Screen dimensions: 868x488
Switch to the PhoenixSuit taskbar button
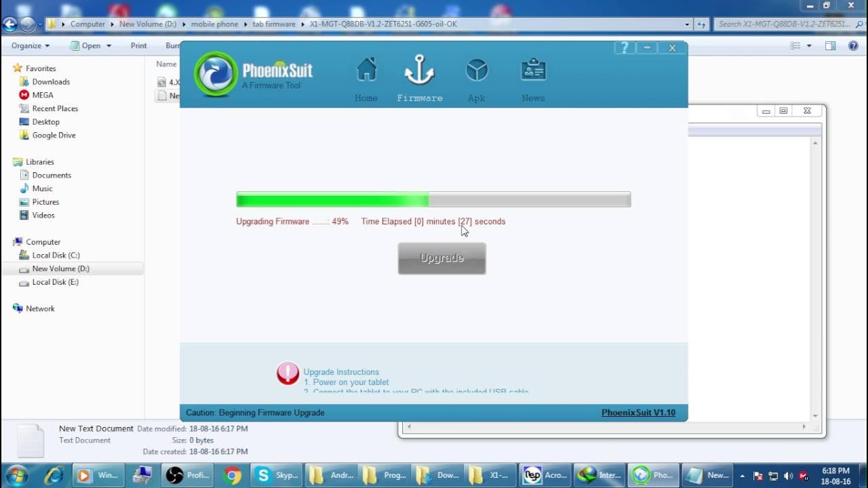pos(652,475)
